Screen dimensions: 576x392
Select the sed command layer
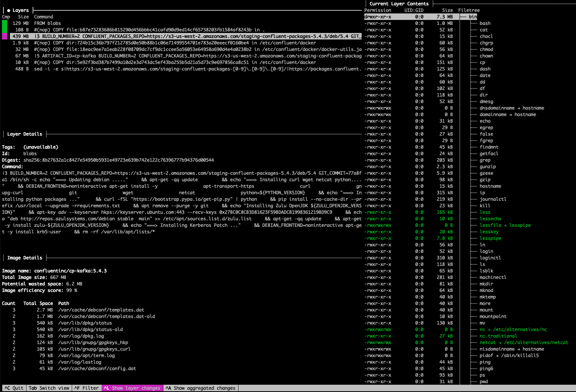[115, 69]
